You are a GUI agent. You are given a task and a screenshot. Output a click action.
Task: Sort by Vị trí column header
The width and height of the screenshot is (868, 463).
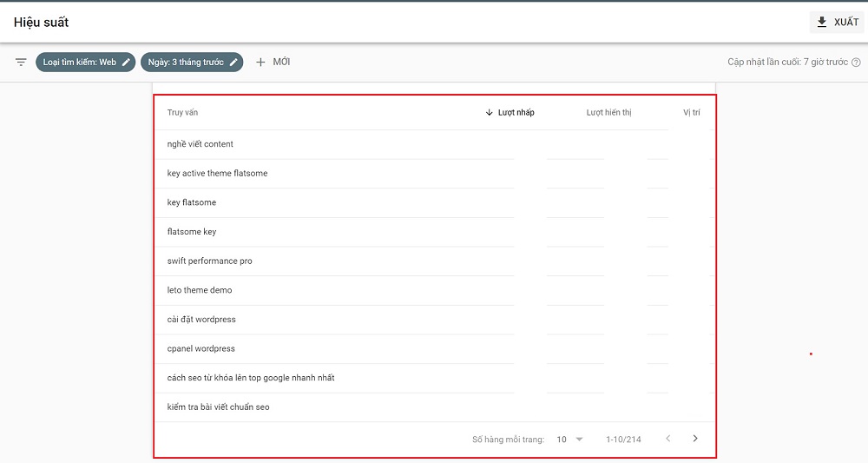tap(692, 112)
